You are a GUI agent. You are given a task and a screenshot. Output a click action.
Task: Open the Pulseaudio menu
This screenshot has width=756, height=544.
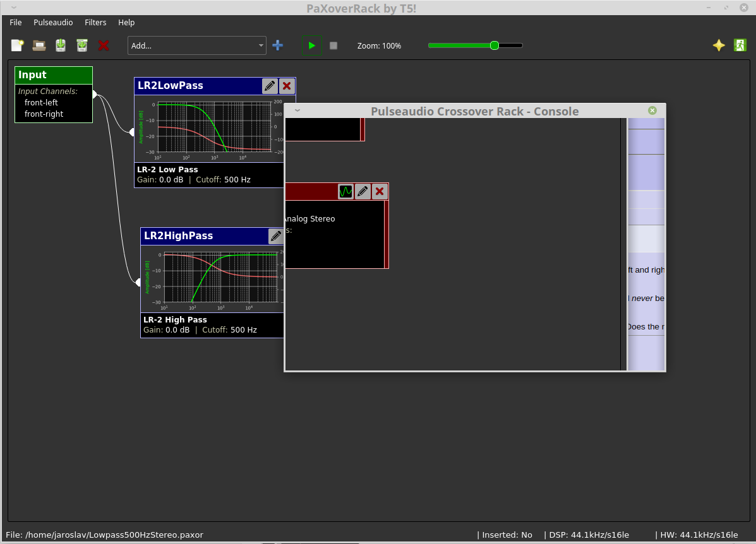tap(53, 23)
